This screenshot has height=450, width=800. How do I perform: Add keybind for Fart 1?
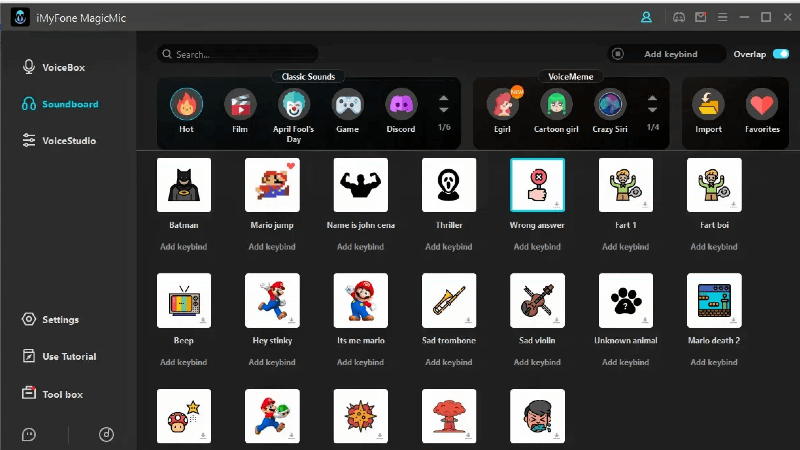[626, 246]
